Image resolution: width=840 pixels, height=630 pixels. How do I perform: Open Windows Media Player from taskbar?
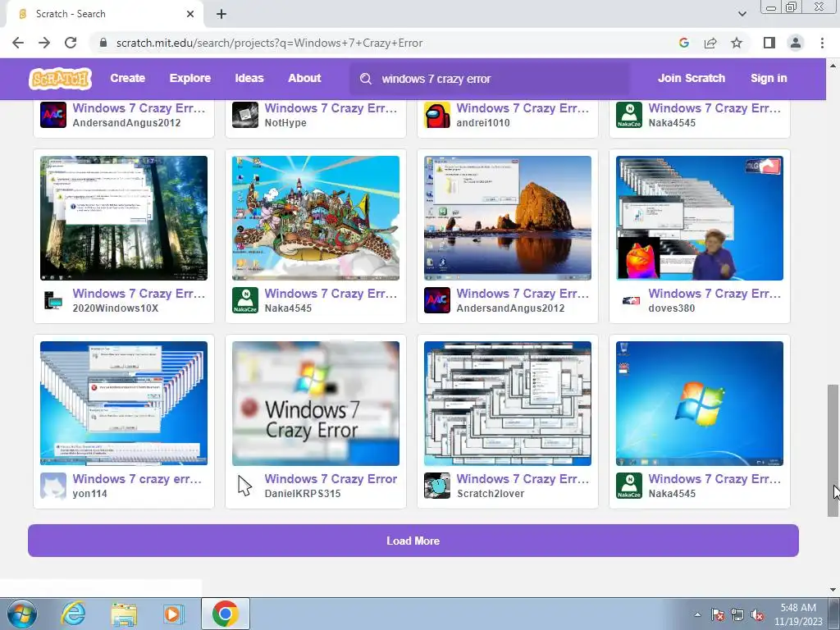tap(172, 614)
